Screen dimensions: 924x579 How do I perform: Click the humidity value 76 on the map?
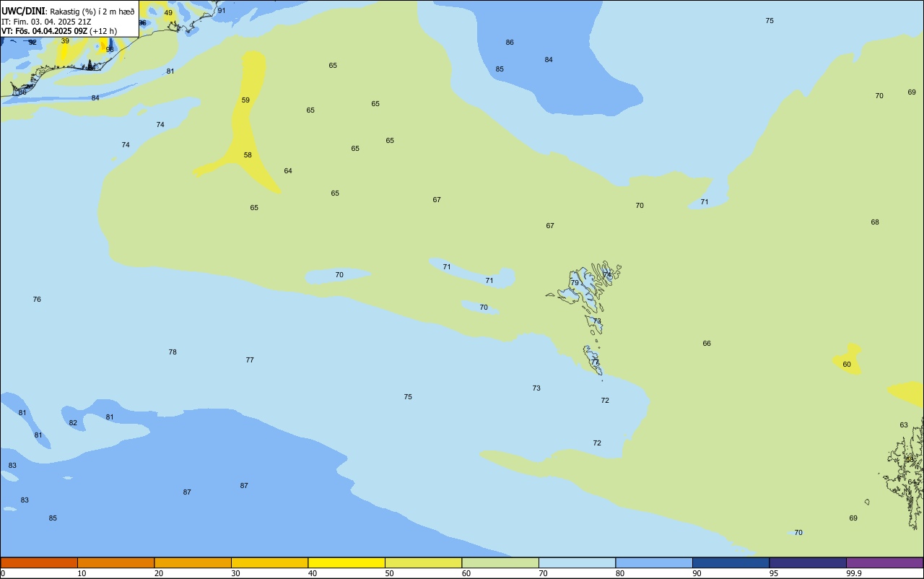(37, 300)
